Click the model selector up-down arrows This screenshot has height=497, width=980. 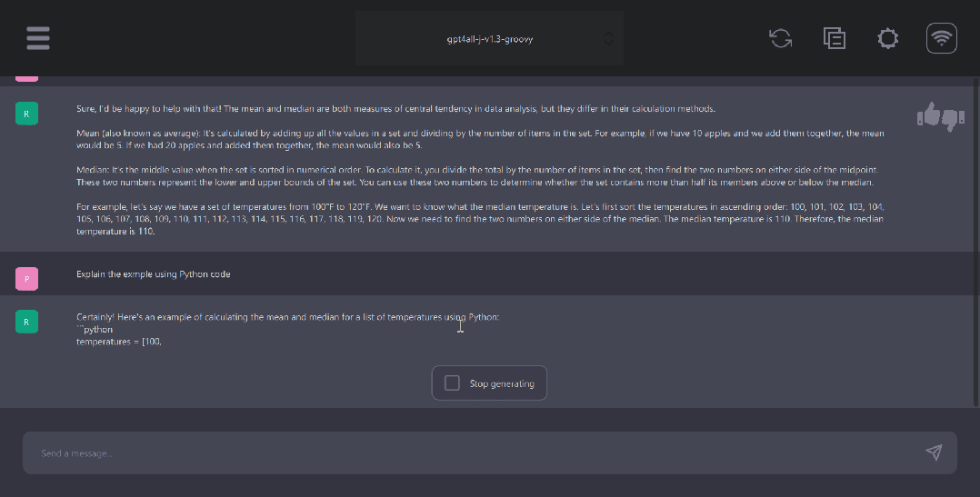[x=608, y=39]
